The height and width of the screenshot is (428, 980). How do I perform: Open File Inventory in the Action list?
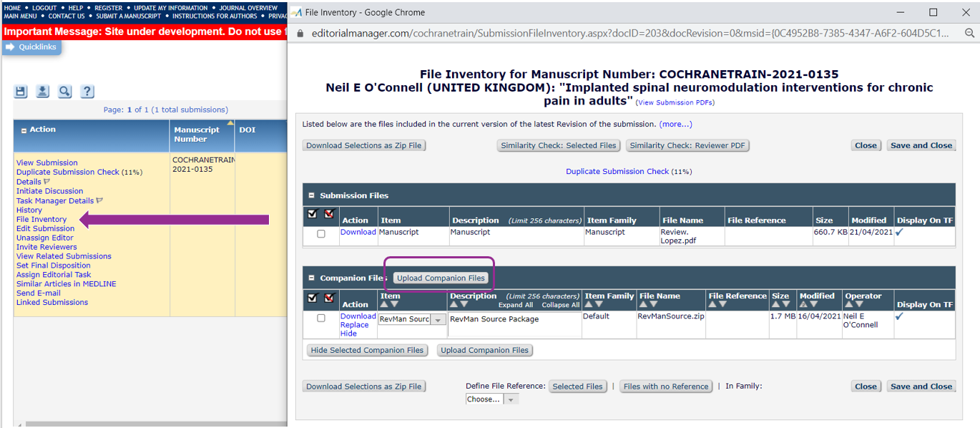[41, 219]
